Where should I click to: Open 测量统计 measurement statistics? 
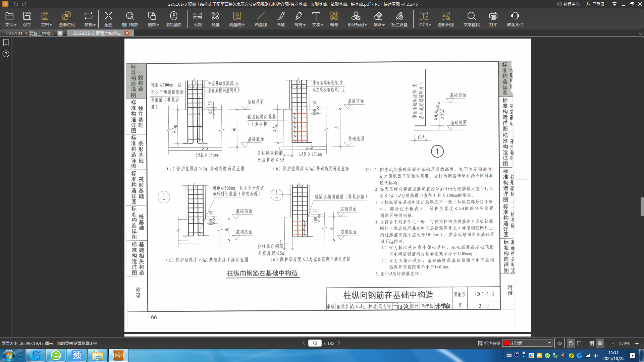point(237,19)
